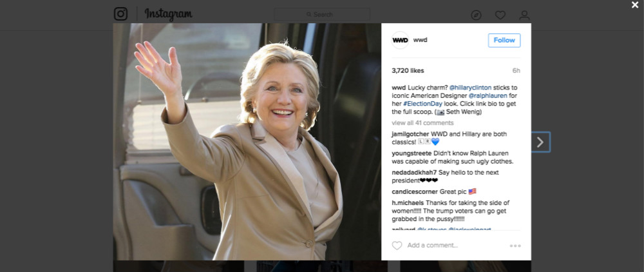Click the Instagram camera logo icon
The height and width of the screenshot is (272, 644).
tap(121, 14)
